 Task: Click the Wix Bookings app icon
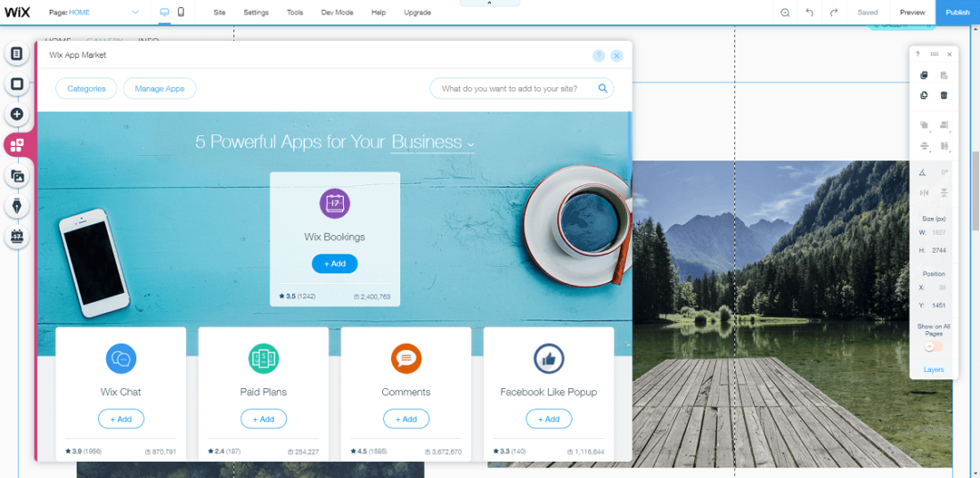coord(335,204)
